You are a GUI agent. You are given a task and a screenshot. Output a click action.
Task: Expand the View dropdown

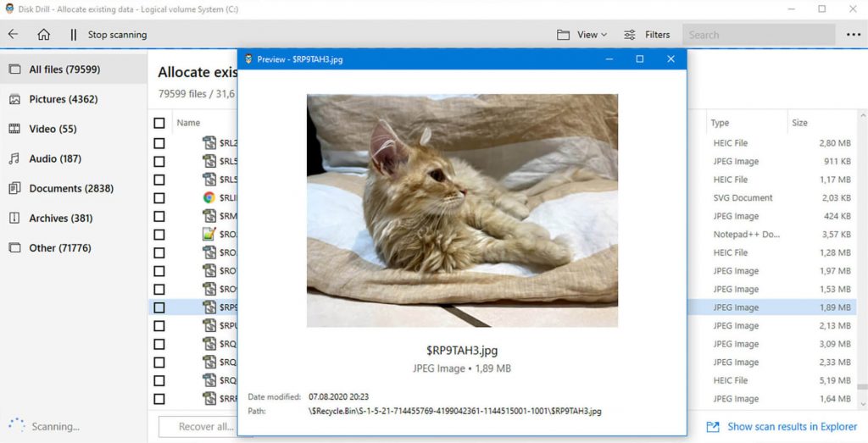click(x=582, y=35)
